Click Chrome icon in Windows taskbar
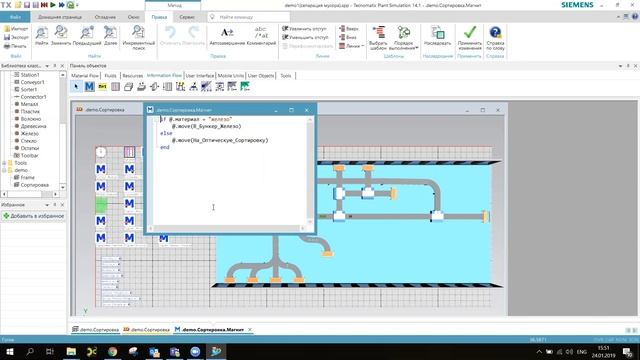 pyautogui.click(x=113, y=351)
